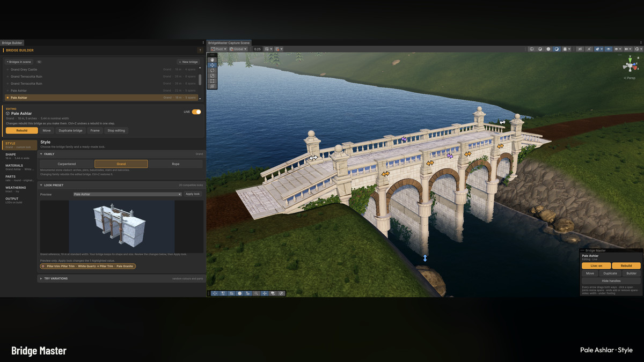Select the Carpentered family option
This screenshot has width=644, height=362.
click(x=67, y=164)
